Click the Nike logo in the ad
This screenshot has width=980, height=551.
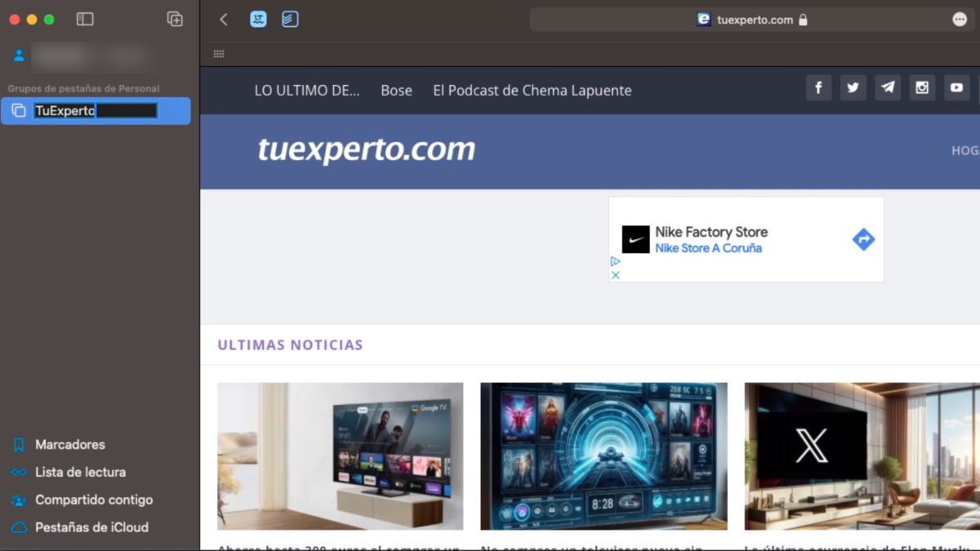coord(635,239)
